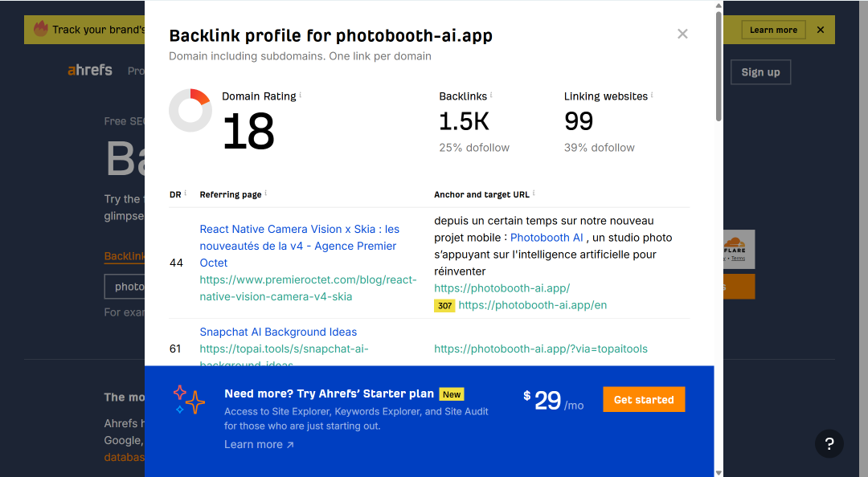Click the Domain Rating donut chart
The image size is (868, 477).
coord(190,110)
